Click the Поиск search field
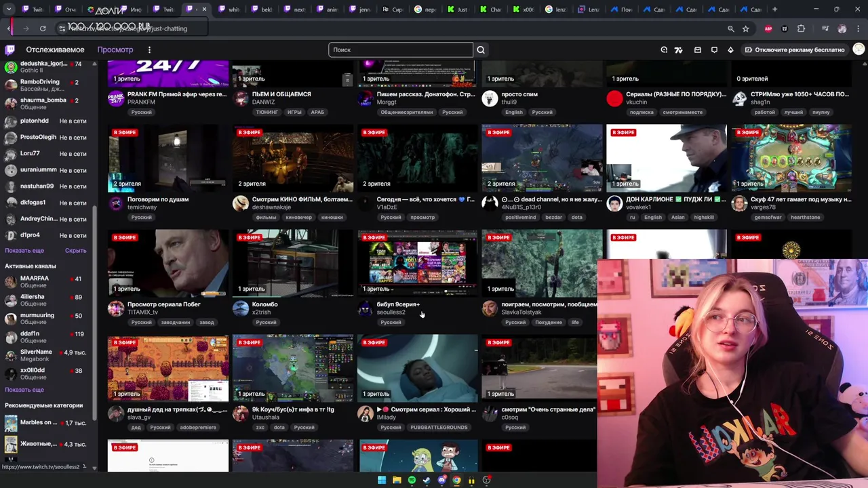Screen dimensions: 868x488 [401, 49]
